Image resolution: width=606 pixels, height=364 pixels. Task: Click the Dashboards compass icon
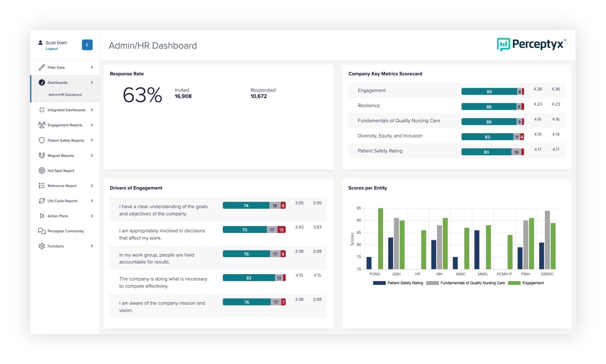click(x=42, y=82)
